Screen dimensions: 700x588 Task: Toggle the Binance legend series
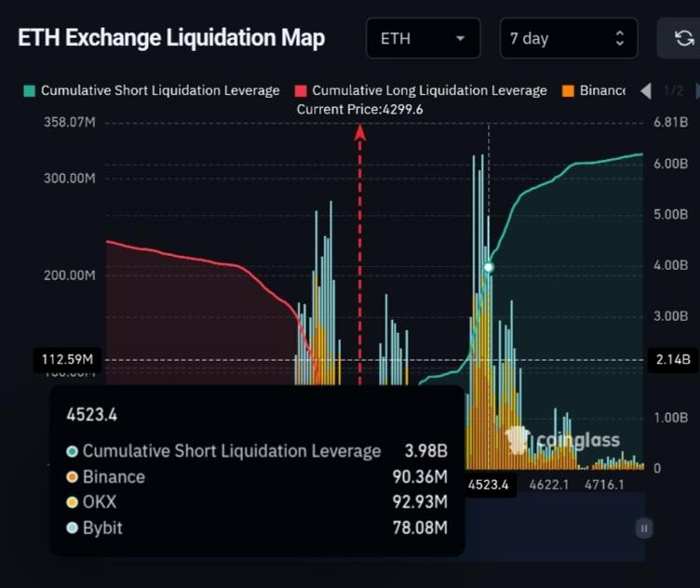[x=594, y=90]
